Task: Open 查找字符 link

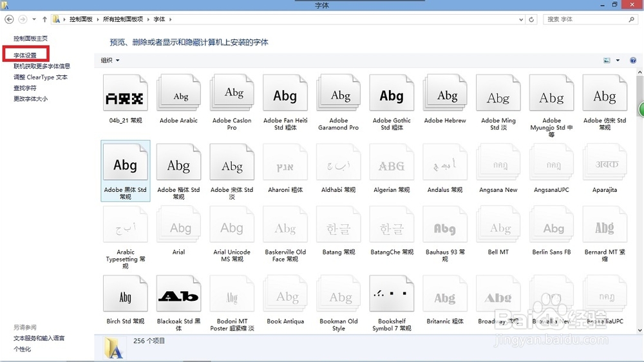Action: [x=25, y=88]
